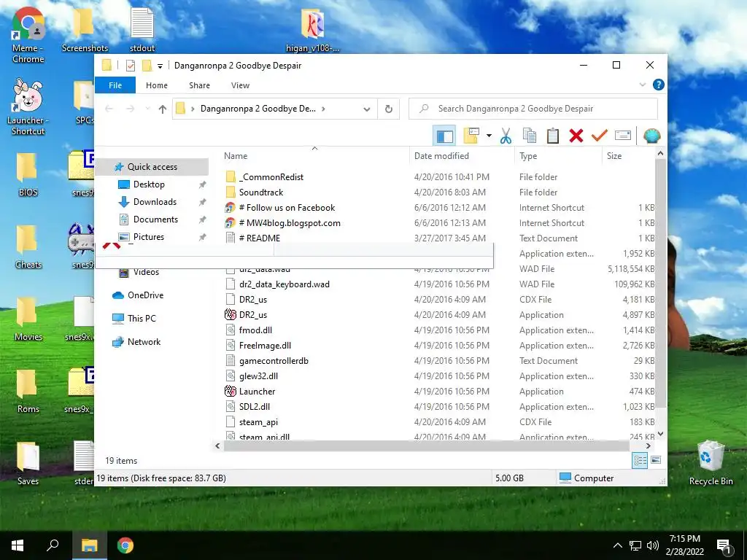The height and width of the screenshot is (560, 747).
Task: Open the View ribbon tab
Action: (x=240, y=85)
